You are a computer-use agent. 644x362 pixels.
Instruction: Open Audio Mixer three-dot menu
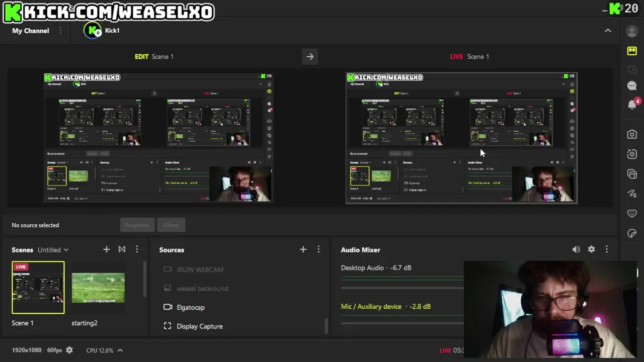click(607, 249)
